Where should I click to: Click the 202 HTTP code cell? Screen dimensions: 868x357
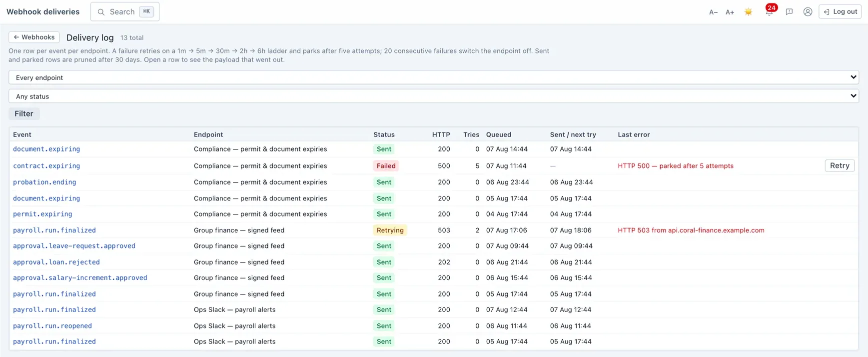pos(444,262)
